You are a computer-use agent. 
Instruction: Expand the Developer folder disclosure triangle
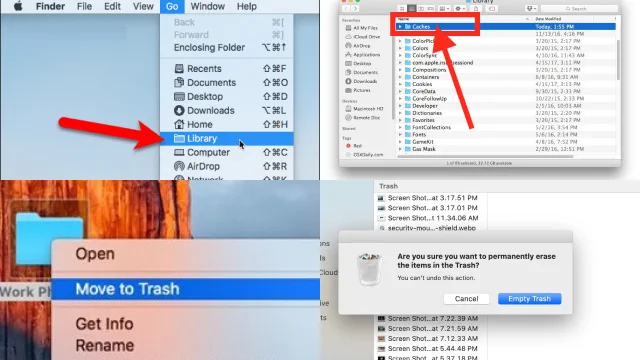[x=400, y=106]
